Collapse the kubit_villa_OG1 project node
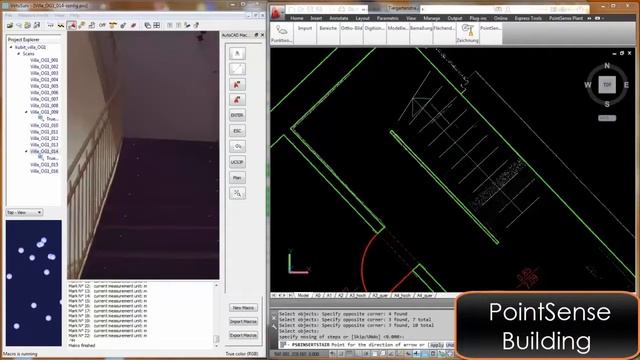The image size is (640, 360). tap(11, 47)
